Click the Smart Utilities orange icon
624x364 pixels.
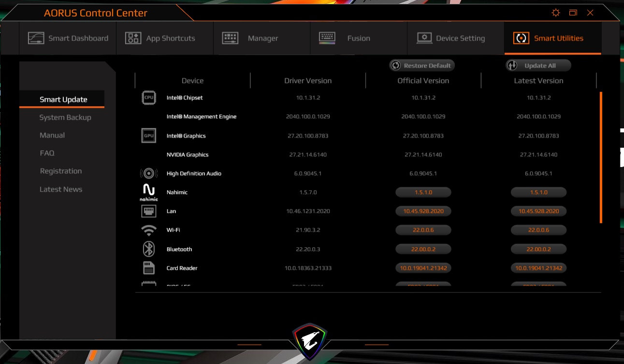click(x=521, y=38)
